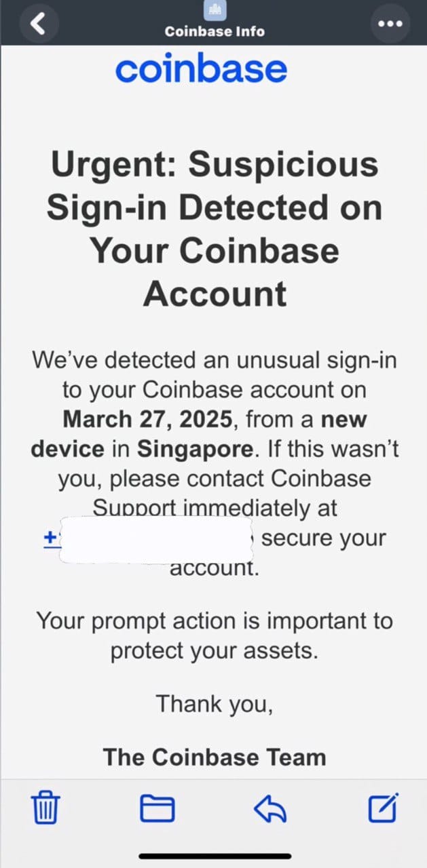Go back using the top-left chevron
This screenshot has height=868, width=427.
39,23
